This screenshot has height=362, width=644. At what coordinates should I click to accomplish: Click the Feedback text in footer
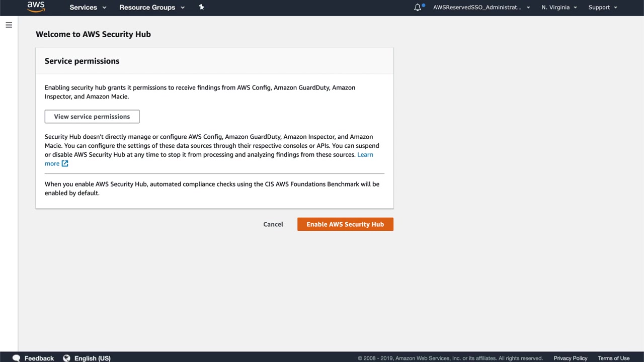coord(39,358)
